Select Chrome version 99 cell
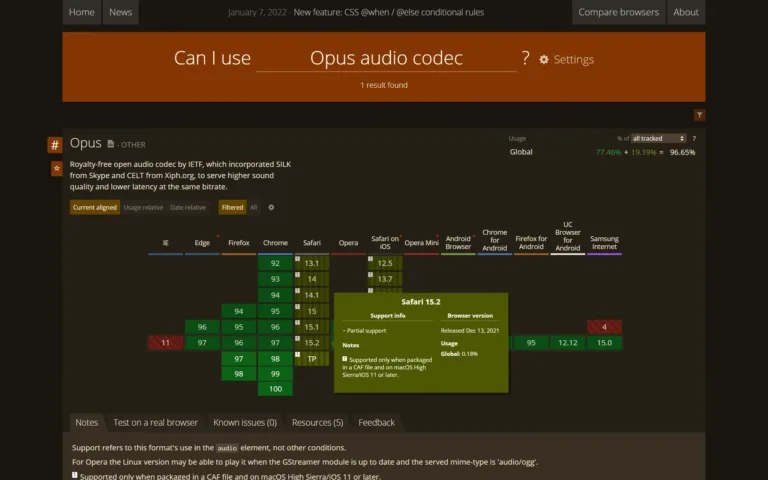 pos(275,374)
